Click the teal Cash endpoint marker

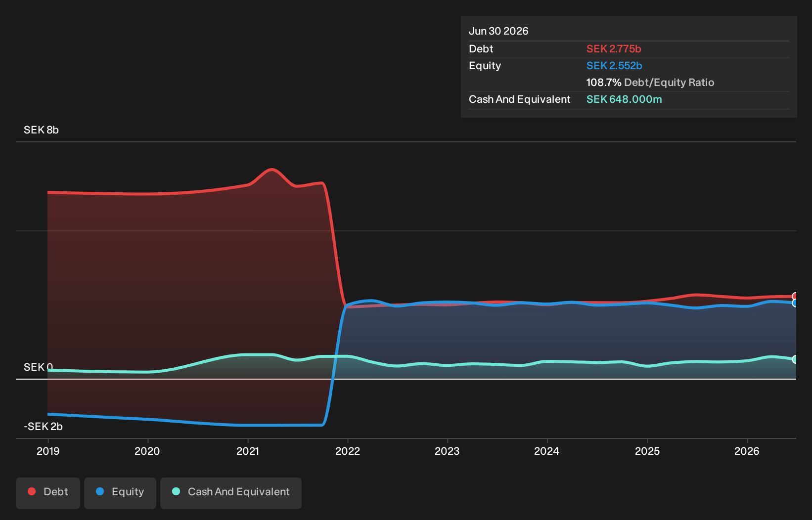tap(795, 359)
